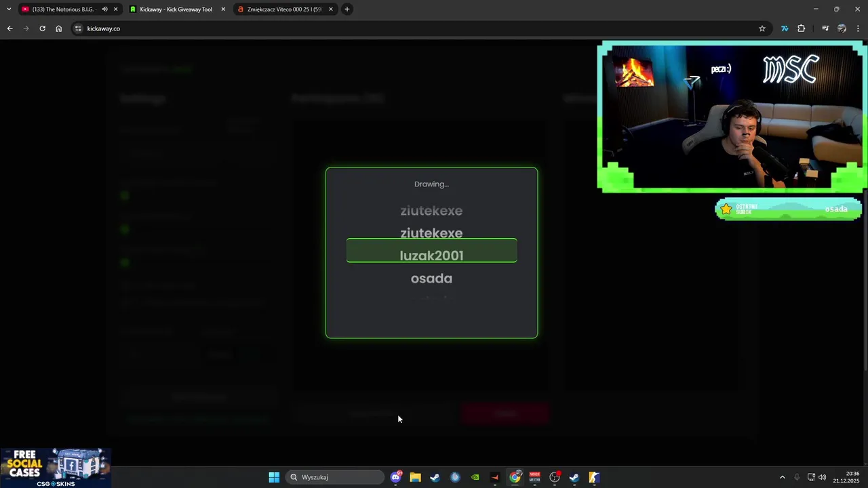Open the Extensions puzzle menu
The height and width of the screenshot is (488, 868).
click(802, 28)
